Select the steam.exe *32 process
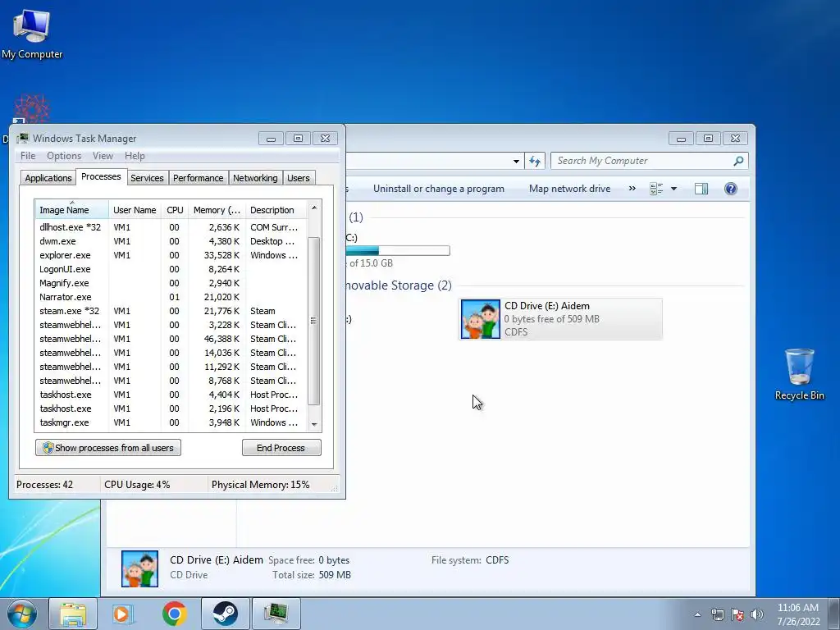The image size is (840, 630). coord(171,311)
